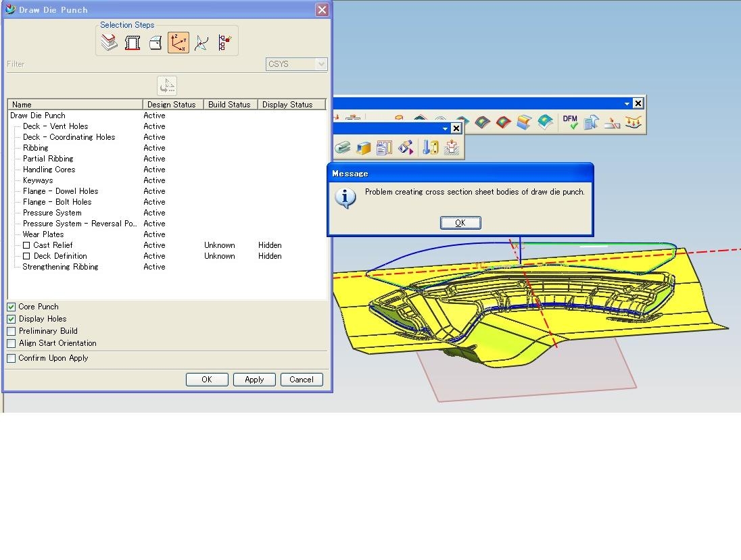Select the Wear Plates tree item

pyautogui.click(x=43, y=235)
